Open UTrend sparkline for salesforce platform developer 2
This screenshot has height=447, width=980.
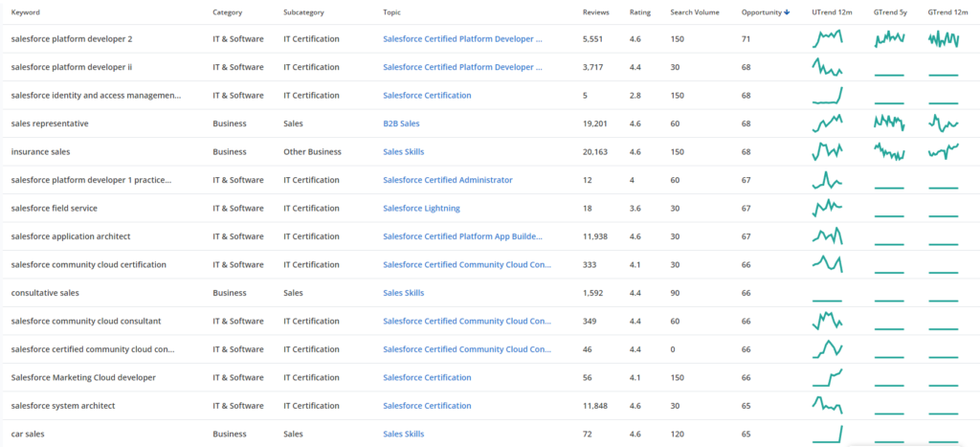[x=827, y=39]
